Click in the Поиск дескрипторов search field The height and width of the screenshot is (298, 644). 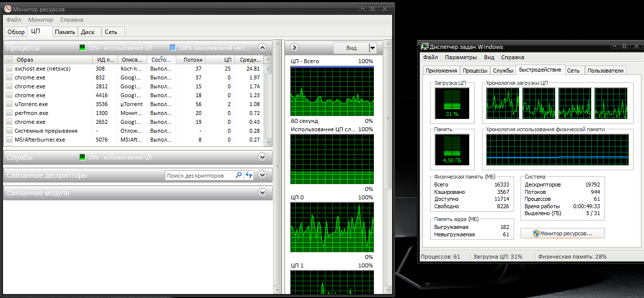[x=199, y=176]
